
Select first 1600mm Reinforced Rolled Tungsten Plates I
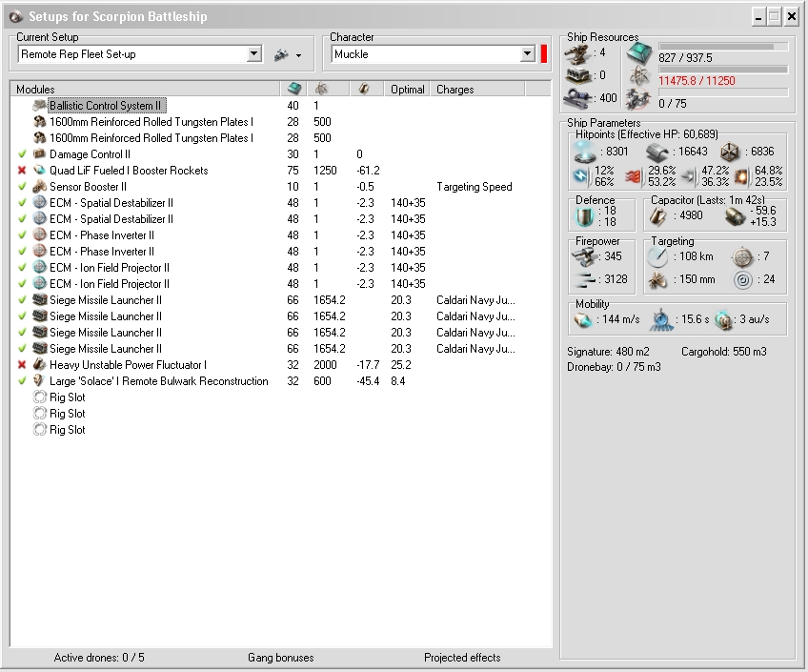click(x=151, y=122)
